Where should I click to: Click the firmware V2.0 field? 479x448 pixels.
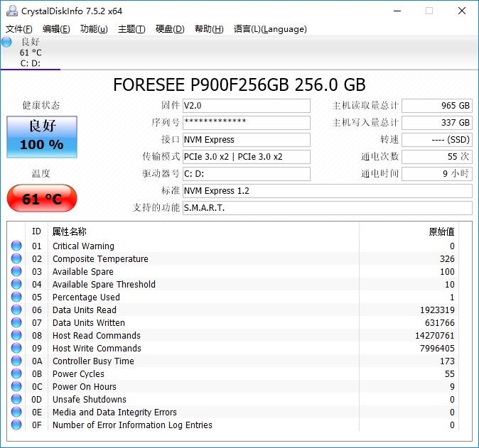(247, 106)
